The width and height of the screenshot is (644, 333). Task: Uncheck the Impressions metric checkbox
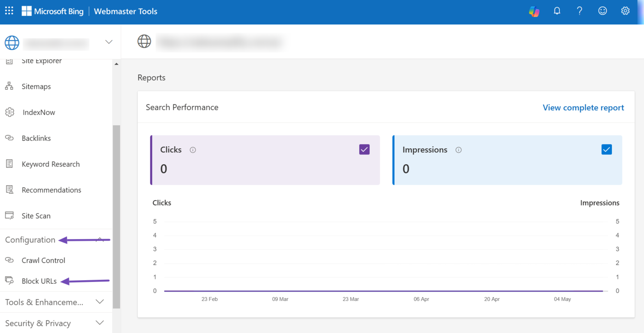(606, 149)
